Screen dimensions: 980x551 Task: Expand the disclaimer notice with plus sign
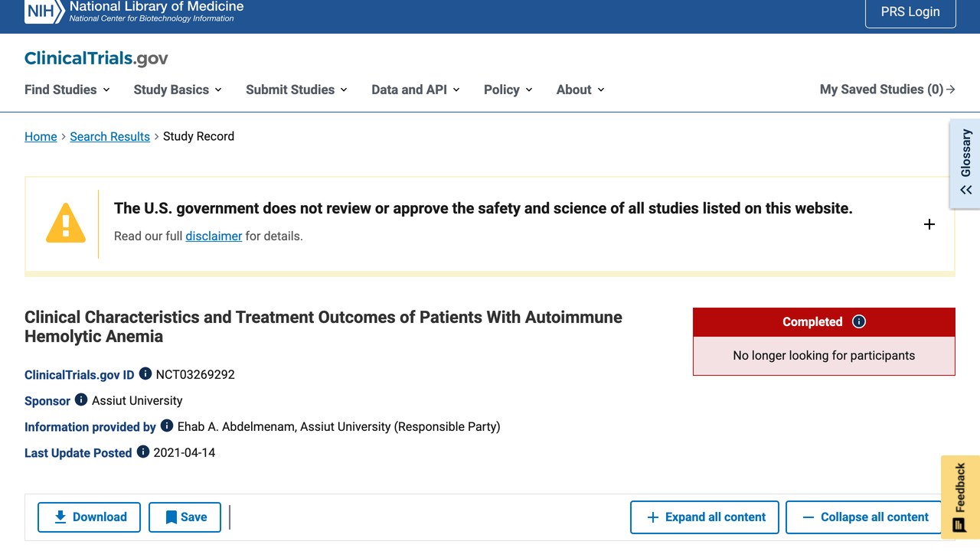click(929, 224)
